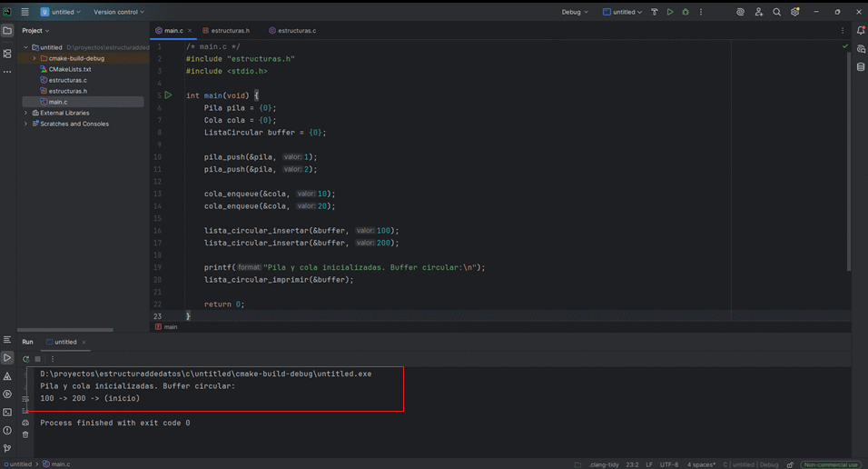The width and height of the screenshot is (868, 469).
Task: Open the Terminal tool window
Action: tap(7, 412)
